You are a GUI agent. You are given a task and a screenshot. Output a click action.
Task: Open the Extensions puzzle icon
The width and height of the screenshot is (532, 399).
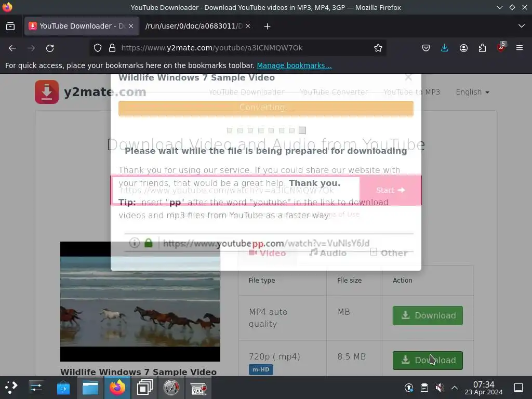pos(482,48)
